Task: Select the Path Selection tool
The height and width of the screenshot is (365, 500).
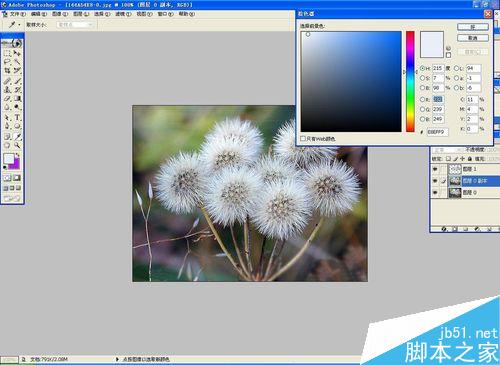Action: point(7,117)
